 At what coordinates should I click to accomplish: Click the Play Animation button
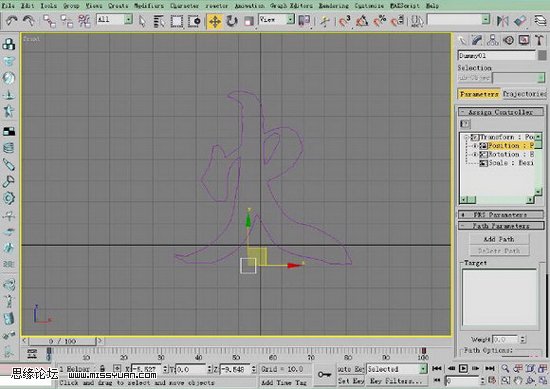(463, 368)
